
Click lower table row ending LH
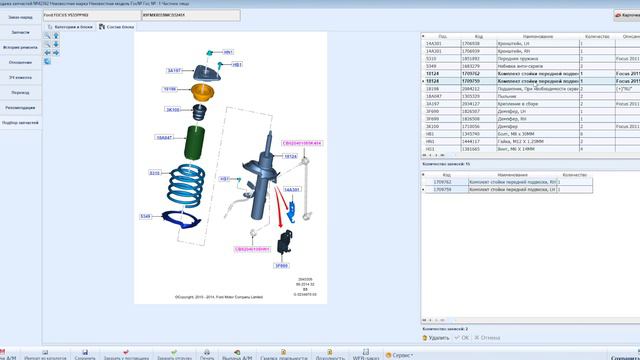(508, 190)
